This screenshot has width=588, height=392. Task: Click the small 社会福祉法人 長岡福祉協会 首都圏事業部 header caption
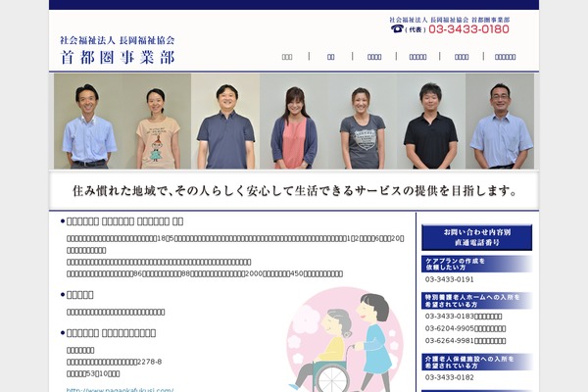click(x=449, y=20)
